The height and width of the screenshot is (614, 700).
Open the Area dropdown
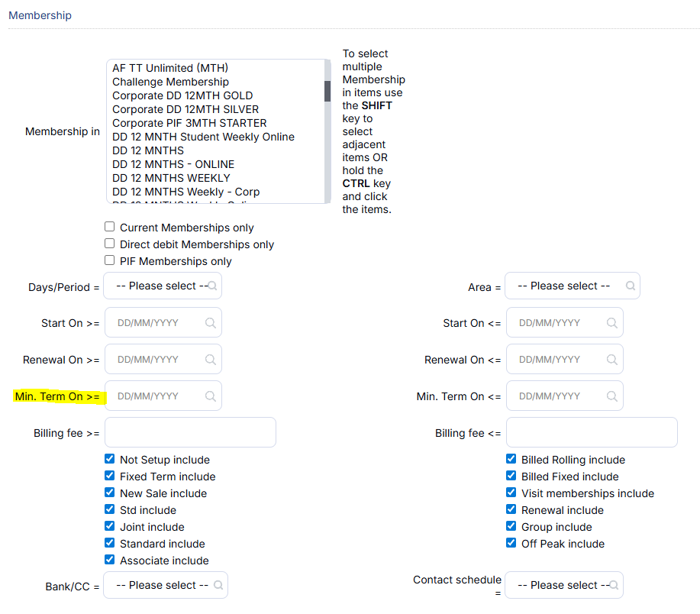click(573, 286)
